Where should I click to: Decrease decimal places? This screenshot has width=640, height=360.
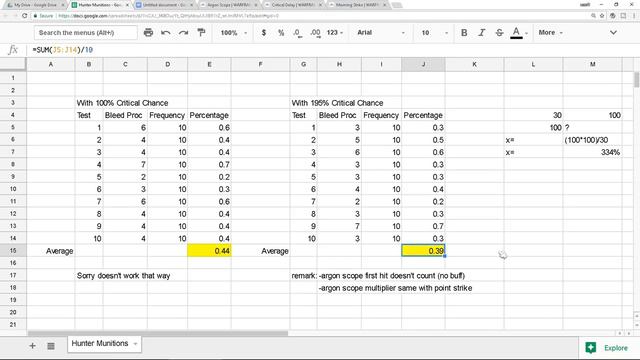[x=298, y=33]
